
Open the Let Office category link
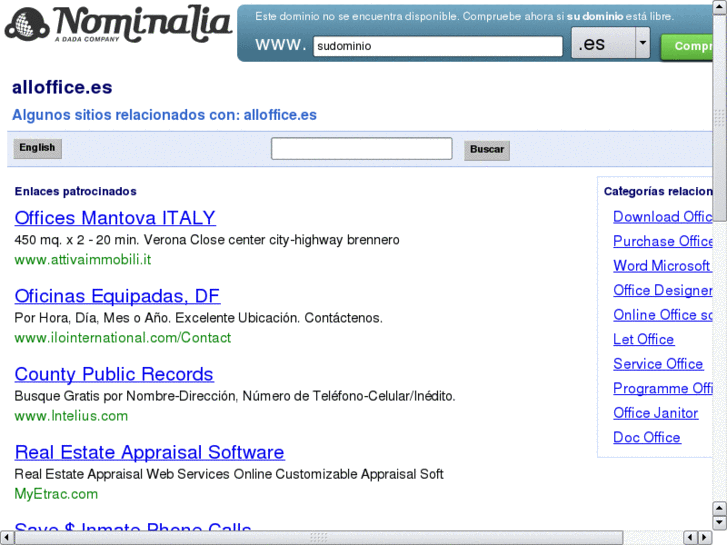coord(644,340)
